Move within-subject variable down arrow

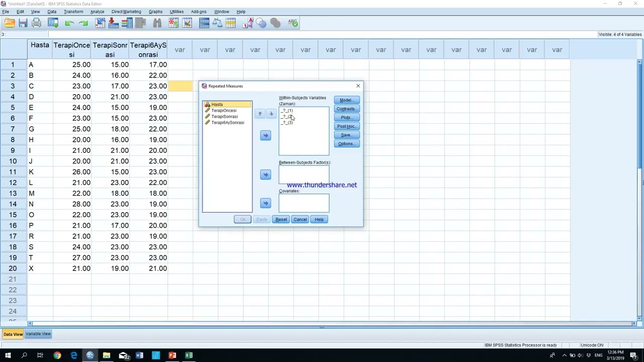[x=271, y=114]
